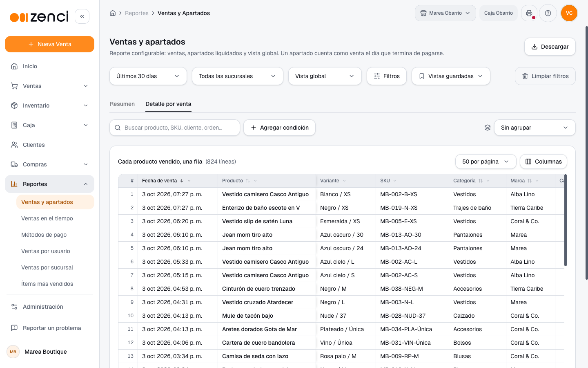
Task: Open the Todas las sucursales dropdown
Action: [238, 76]
